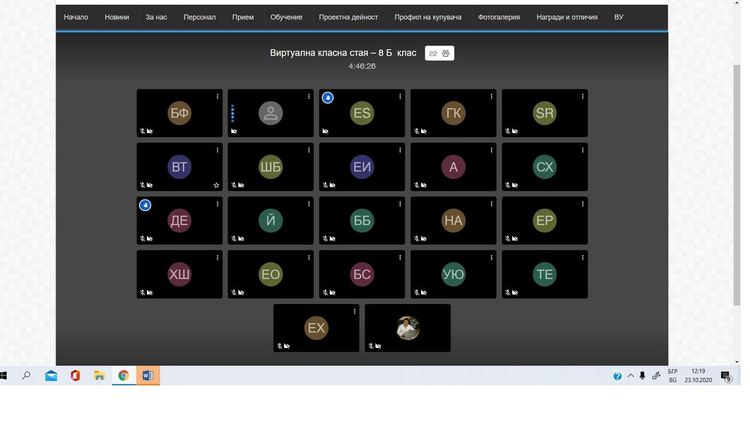Open File Explorer from the taskbar
The width and height of the screenshot is (750, 422).
click(99, 376)
